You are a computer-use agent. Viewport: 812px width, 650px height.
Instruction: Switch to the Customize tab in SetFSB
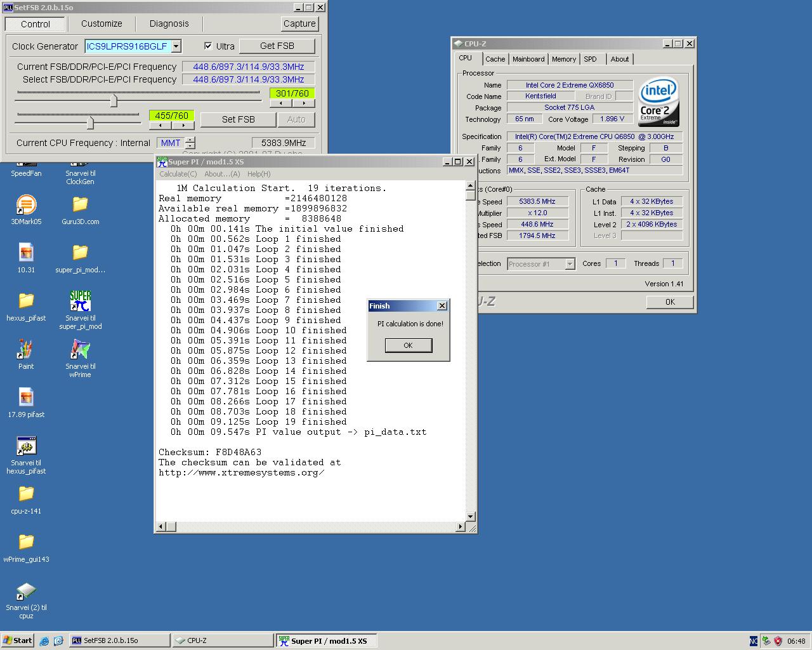click(101, 23)
